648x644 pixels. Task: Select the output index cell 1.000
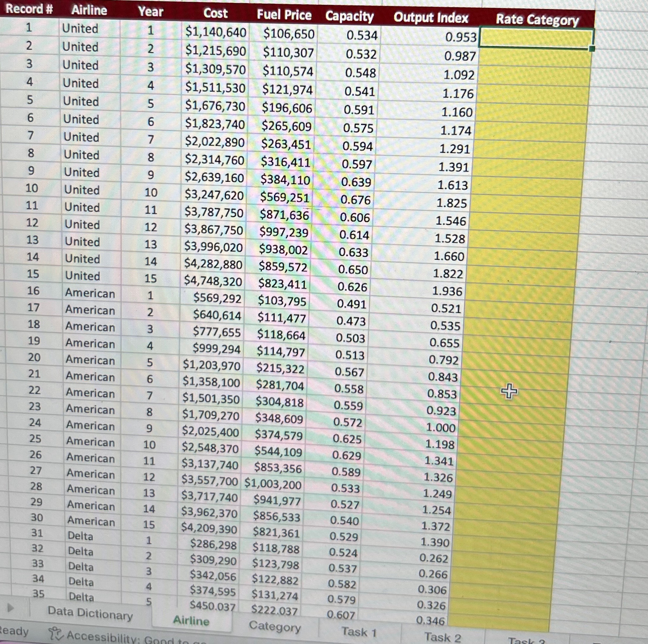[441, 428]
